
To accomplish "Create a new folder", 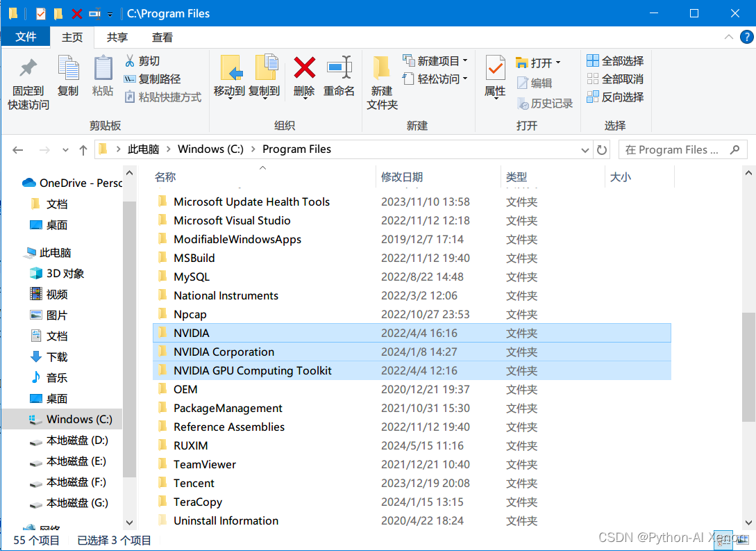I will point(382,83).
